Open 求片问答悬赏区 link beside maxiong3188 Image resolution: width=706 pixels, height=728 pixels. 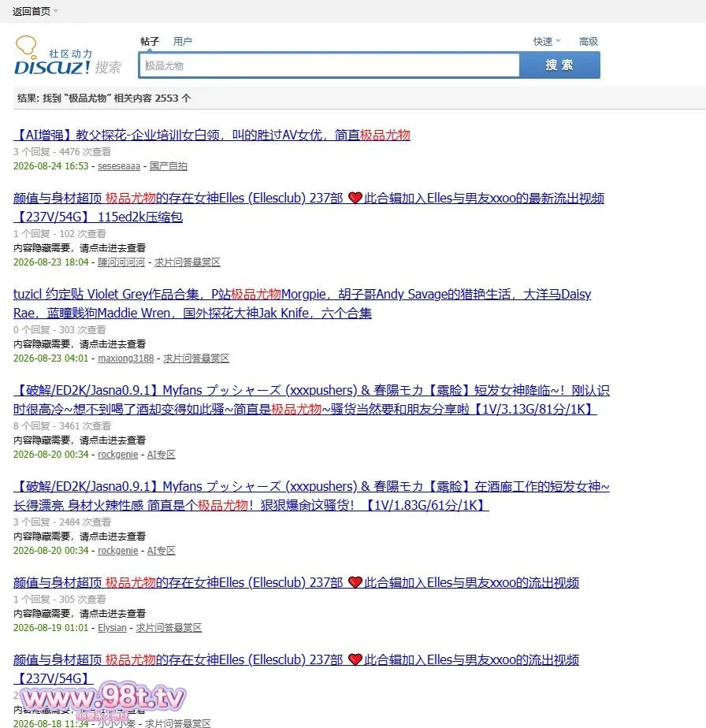click(196, 358)
